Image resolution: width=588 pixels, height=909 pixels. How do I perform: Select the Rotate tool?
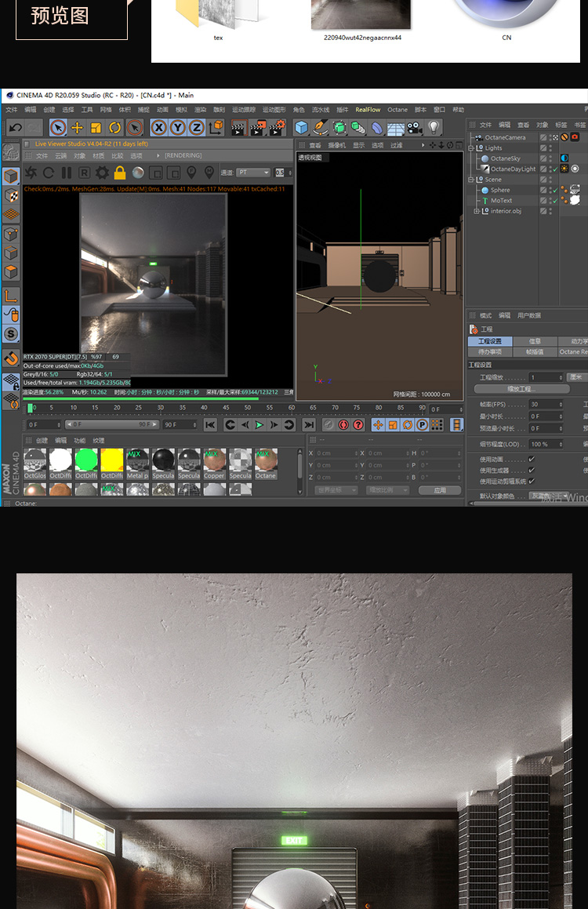tap(114, 127)
